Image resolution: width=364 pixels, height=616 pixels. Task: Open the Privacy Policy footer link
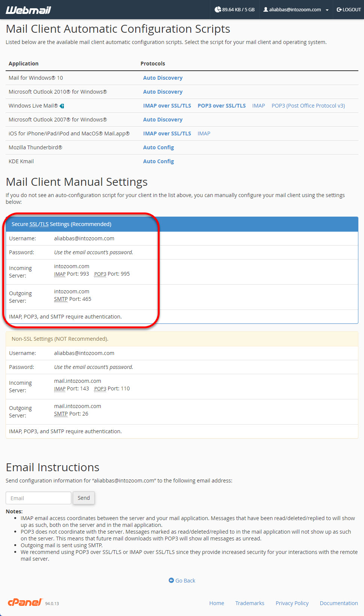click(292, 603)
